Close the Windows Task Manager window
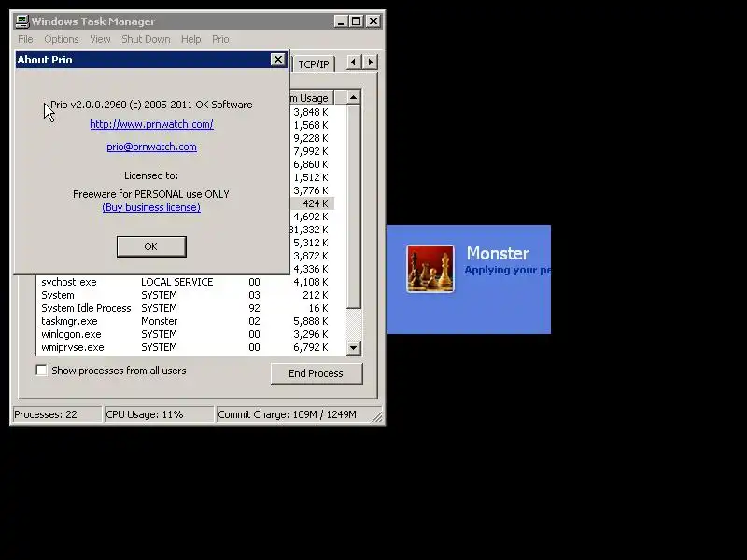This screenshot has width=747, height=560. 373,21
